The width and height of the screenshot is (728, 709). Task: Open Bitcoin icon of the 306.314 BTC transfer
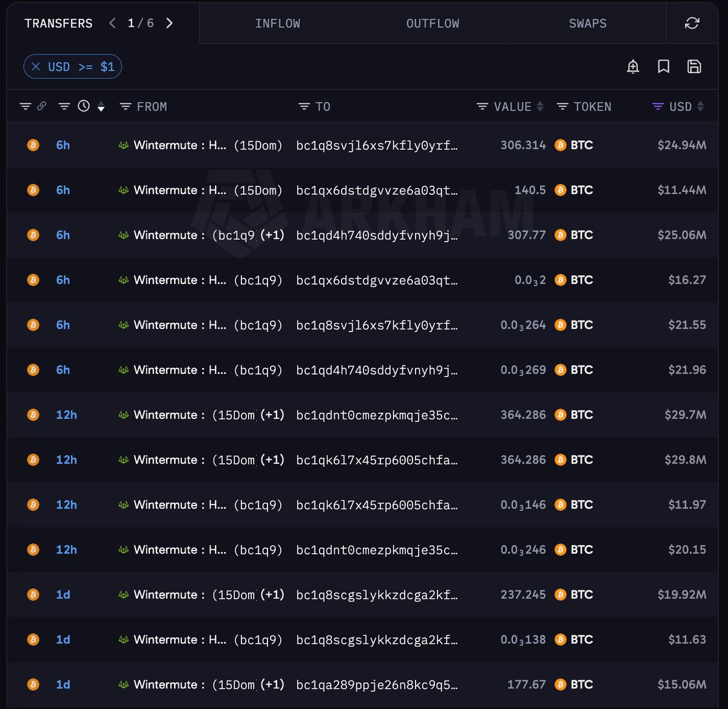(x=33, y=145)
